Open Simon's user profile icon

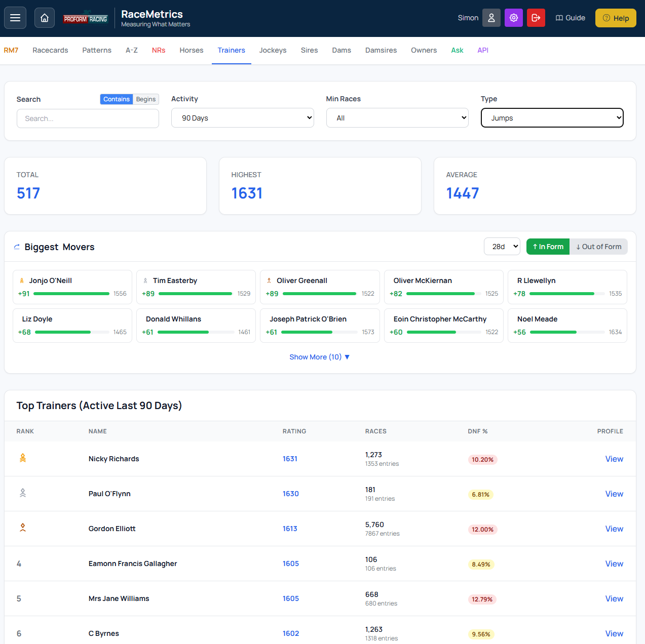pyautogui.click(x=490, y=18)
